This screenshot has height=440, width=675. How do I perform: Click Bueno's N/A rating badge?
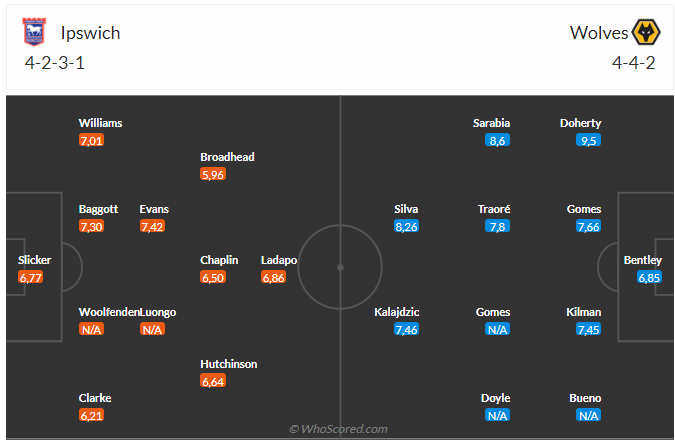pyautogui.click(x=588, y=415)
